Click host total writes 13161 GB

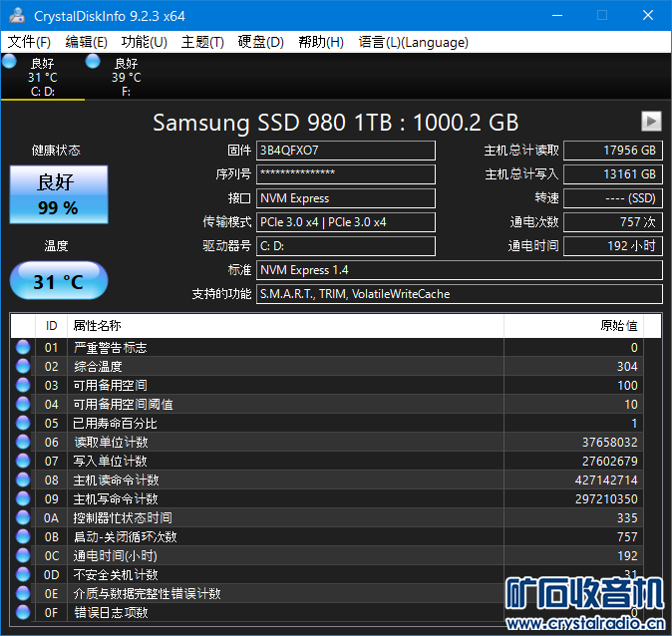click(x=612, y=174)
